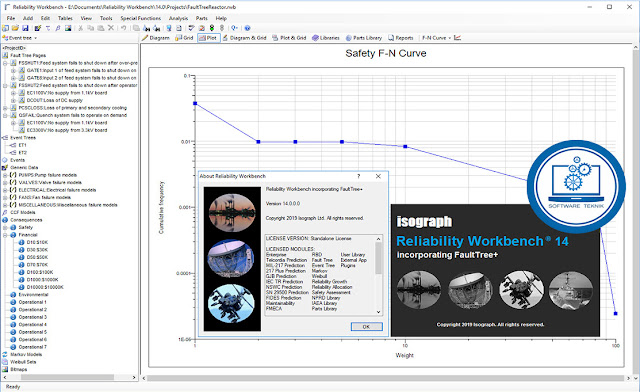Click the chart icon beside F-N Curve
This screenshot has width=640, height=392.
(458, 38)
